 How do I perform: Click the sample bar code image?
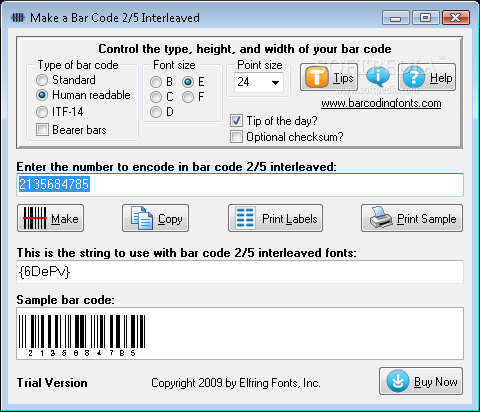click(x=82, y=336)
